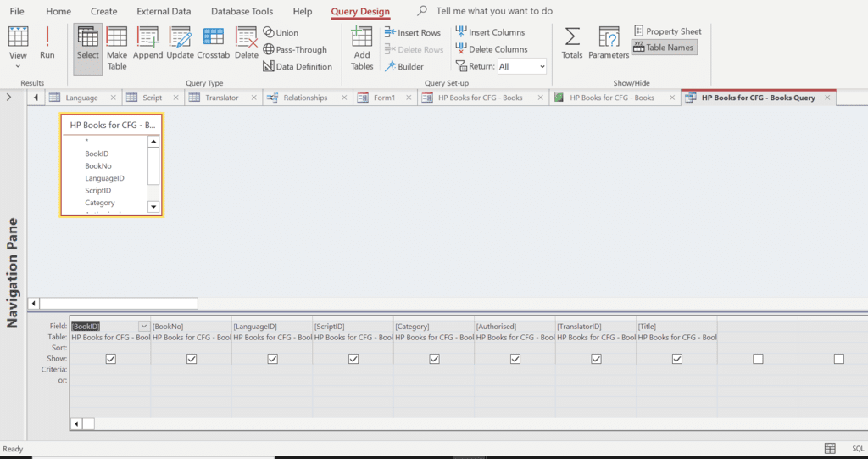Screen dimensions: 868x459
Task: Delete Columns from query grid
Action: pos(491,48)
